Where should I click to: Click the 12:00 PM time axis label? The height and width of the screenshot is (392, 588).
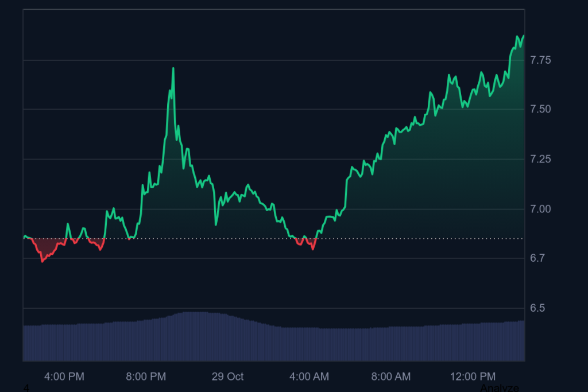click(x=473, y=377)
